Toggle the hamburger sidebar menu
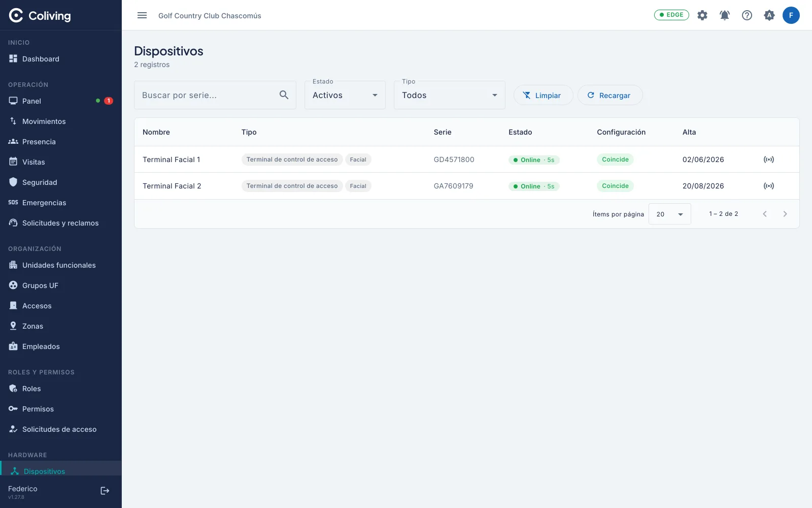Image resolution: width=812 pixels, height=508 pixels. click(x=142, y=15)
